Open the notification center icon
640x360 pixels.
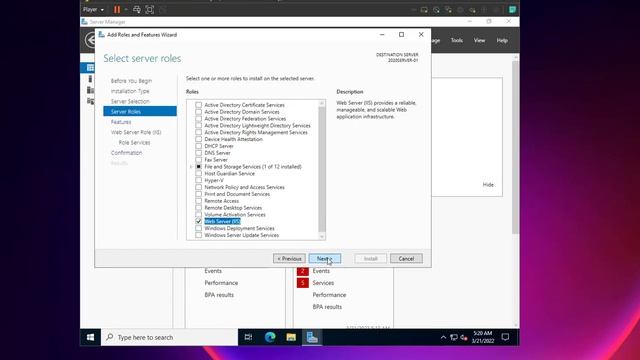(x=505, y=337)
